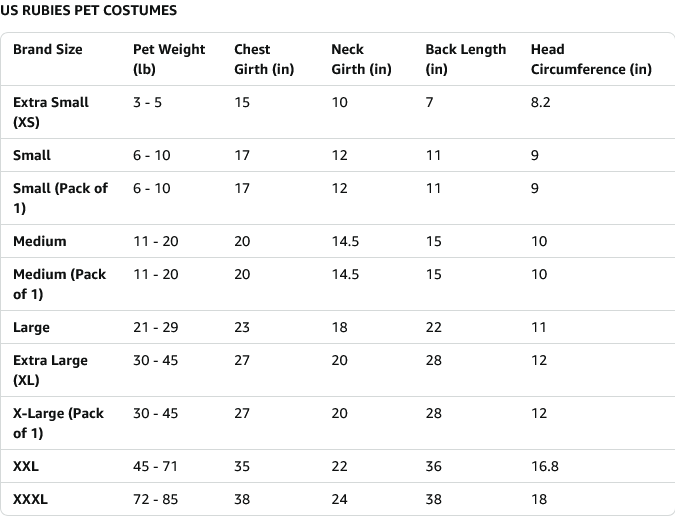The image size is (675, 516).
Task: Click the '16.8' head circumference value
Action: click(544, 466)
